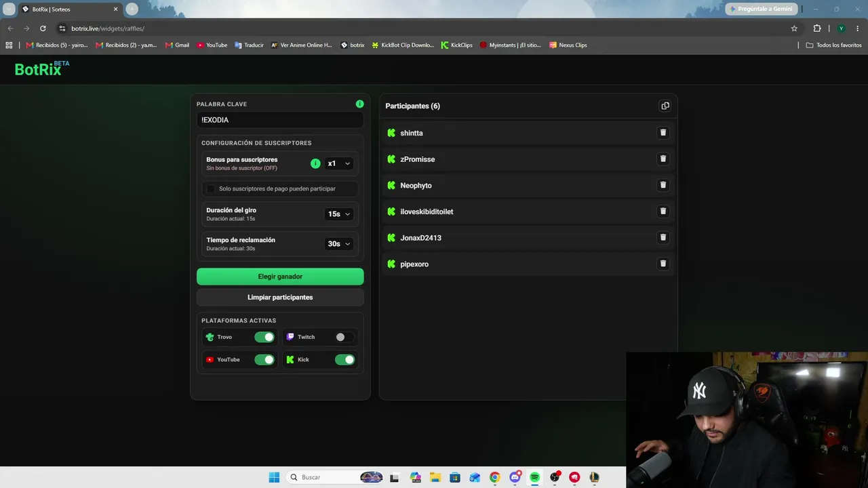Viewport: 868px width, 488px height.
Task: Open the Gmail bookmark
Action: pos(178,45)
